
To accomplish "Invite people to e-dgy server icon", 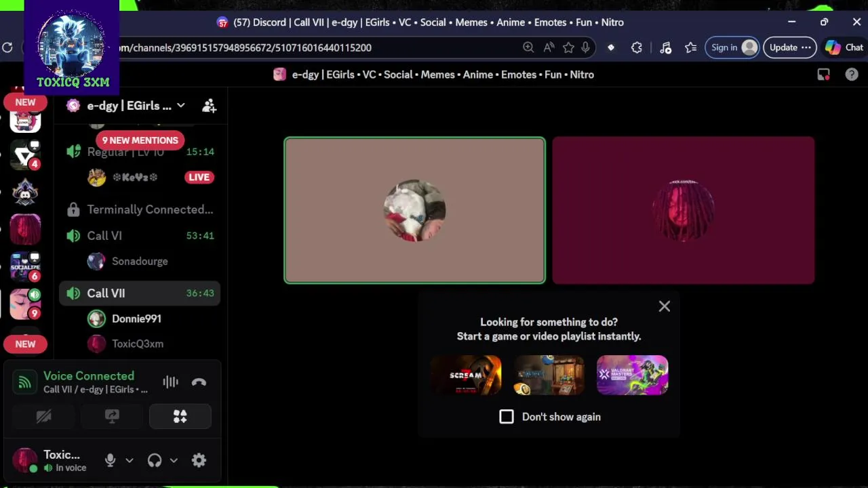I will [x=209, y=106].
